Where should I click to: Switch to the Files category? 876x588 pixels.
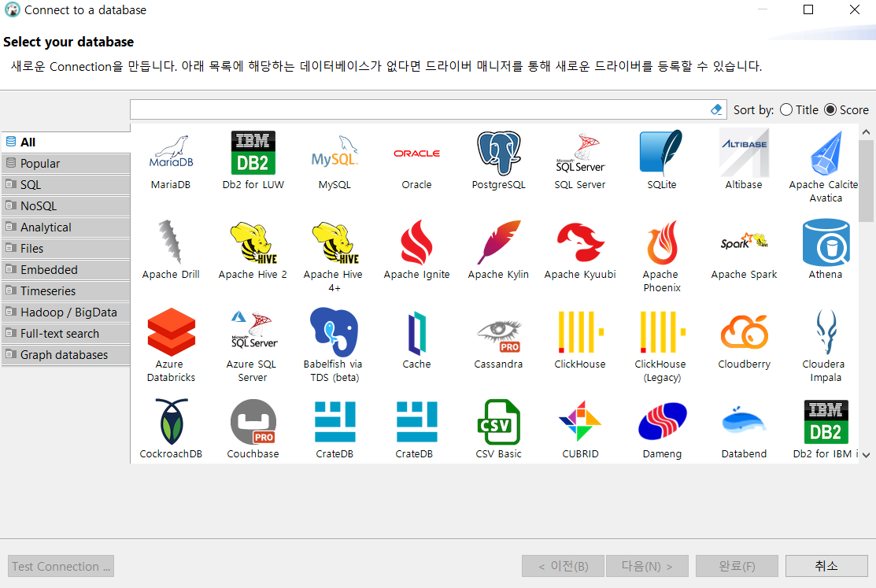pos(66,248)
